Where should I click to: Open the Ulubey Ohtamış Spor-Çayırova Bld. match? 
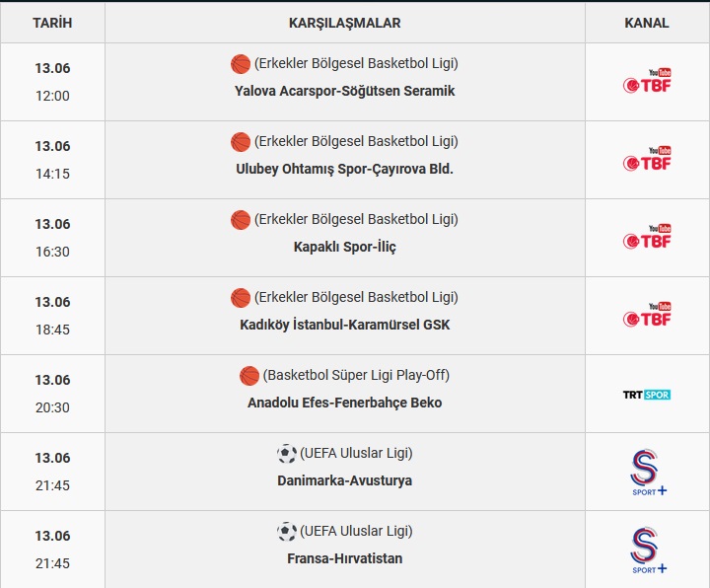(344, 169)
